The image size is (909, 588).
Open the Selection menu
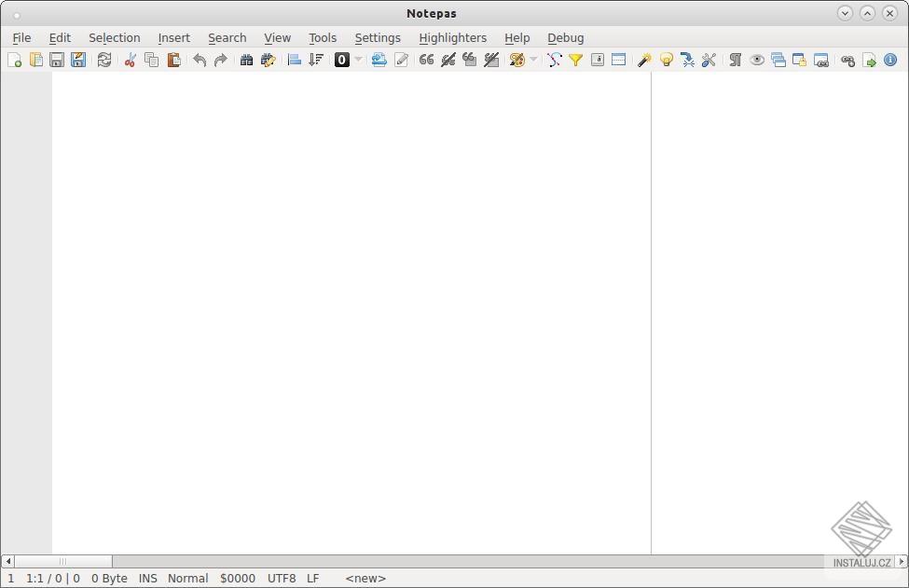(114, 37)
